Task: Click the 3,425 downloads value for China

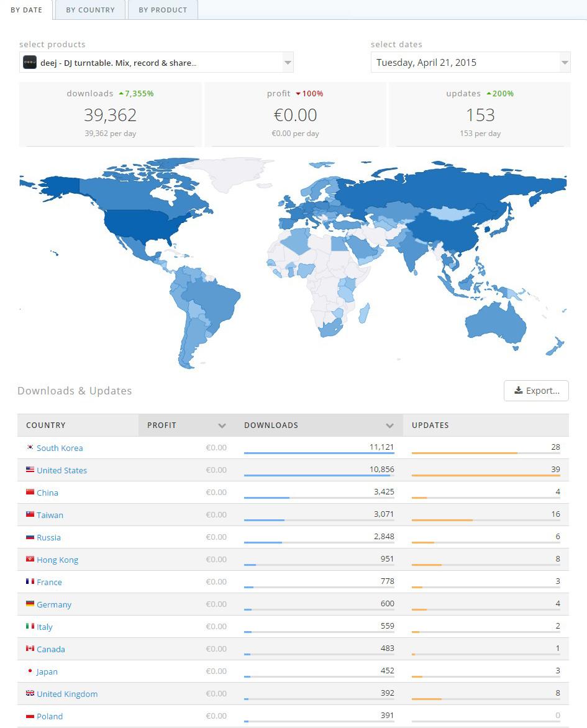Action: tap(384, 491)
